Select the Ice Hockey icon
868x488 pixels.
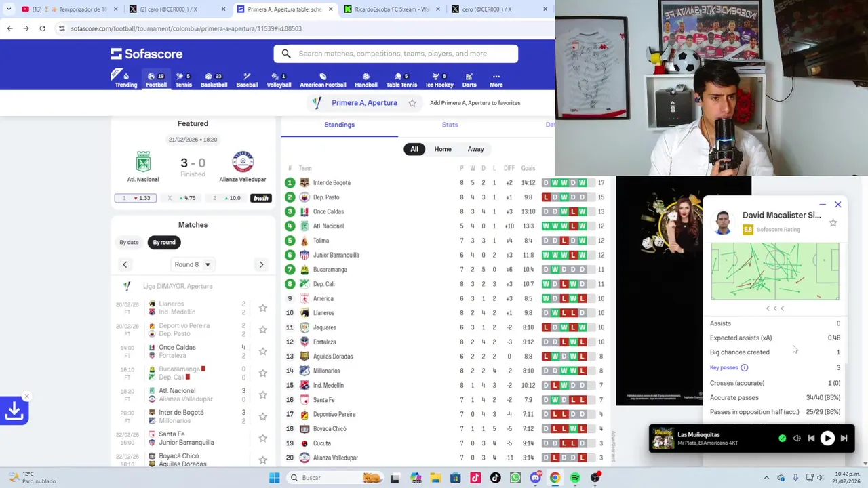439,80
